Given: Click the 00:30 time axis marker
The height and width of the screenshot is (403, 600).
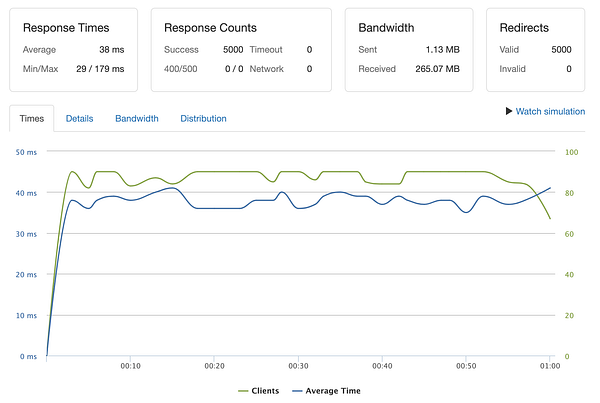Looking at the screenshot, I should (x=297, y=366).
